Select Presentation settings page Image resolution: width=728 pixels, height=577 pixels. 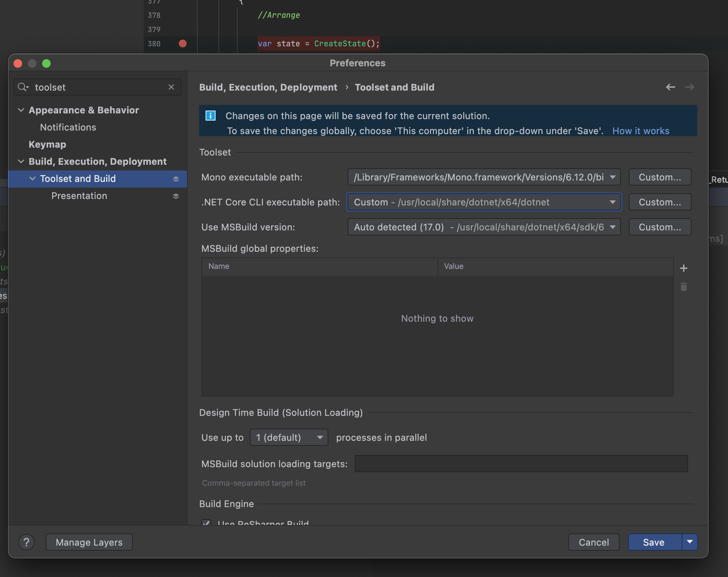[x=79, y=196]
